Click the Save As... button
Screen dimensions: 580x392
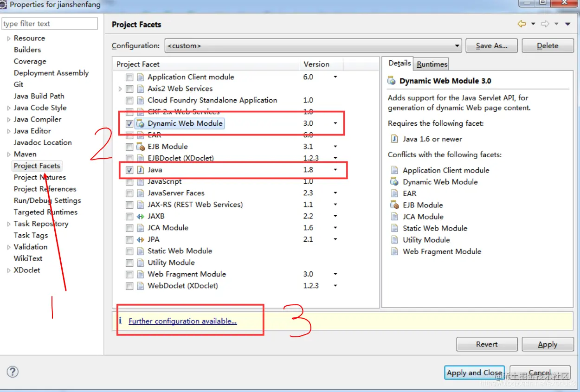click(492, 45)
